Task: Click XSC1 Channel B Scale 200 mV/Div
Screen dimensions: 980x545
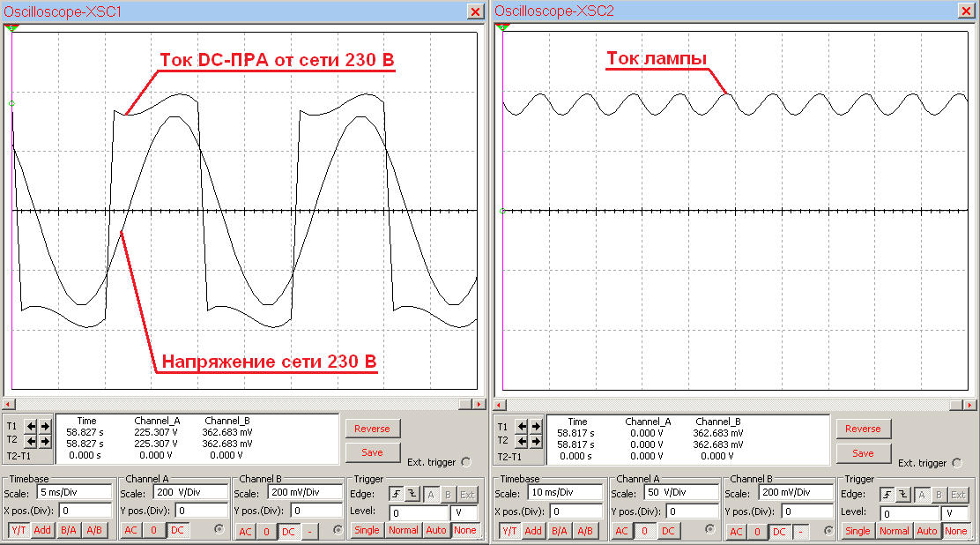Action: (x=305, y=492)
